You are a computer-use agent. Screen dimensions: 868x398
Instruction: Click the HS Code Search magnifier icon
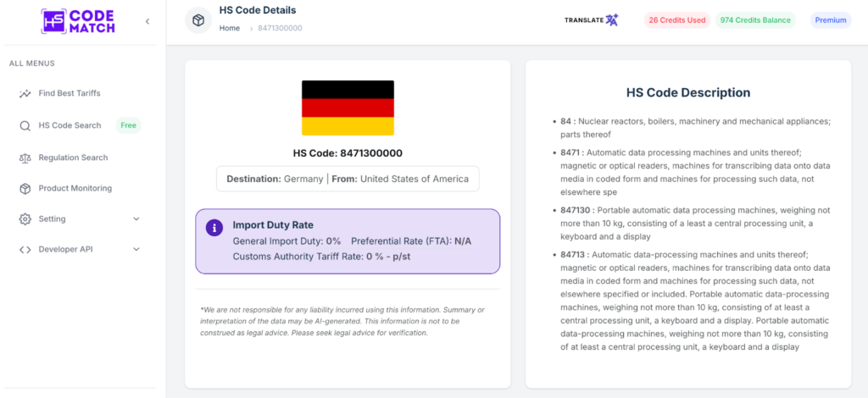[x=25, y=125]
